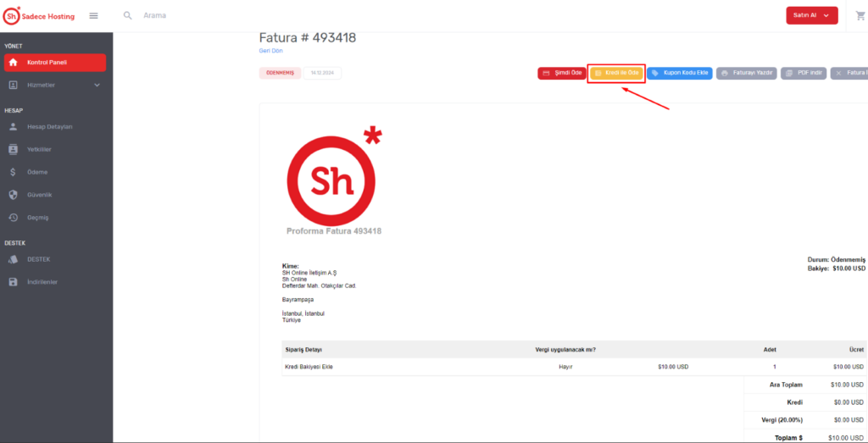Open the shopping cart icon

tap(860, 15)
